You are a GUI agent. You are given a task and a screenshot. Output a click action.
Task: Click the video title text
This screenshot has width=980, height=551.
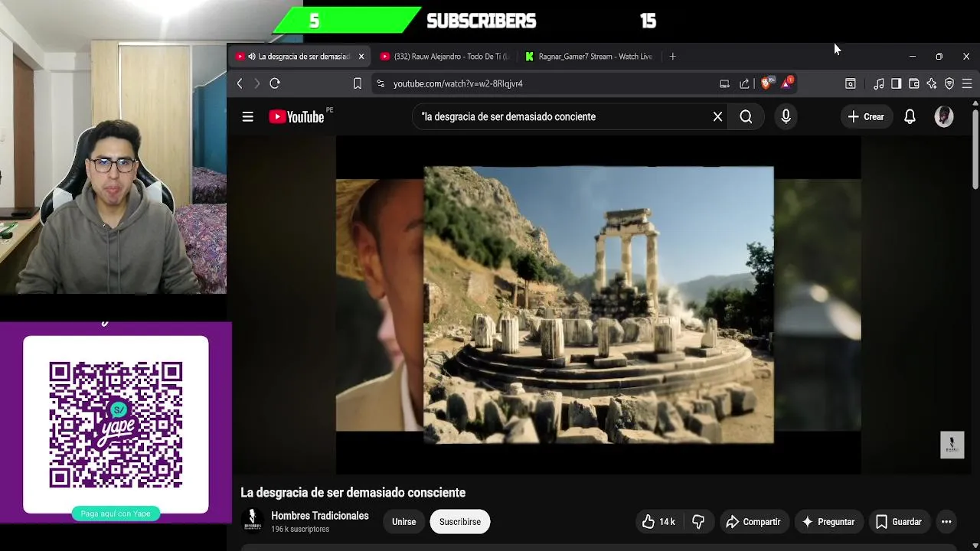point(353,493)
